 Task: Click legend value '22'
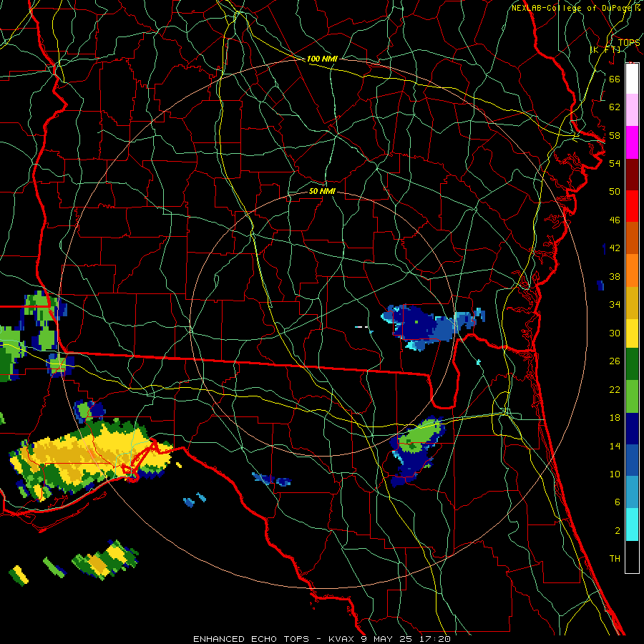point(615,389)
